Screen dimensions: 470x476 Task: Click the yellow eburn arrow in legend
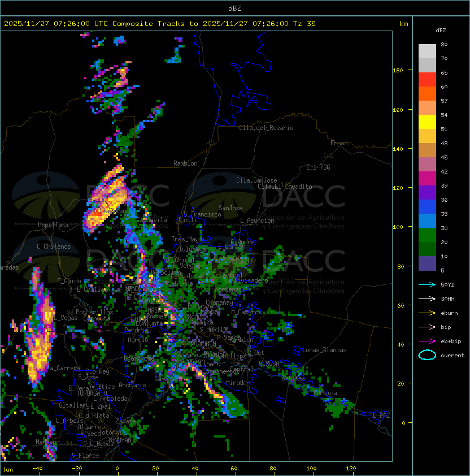tap(427, 313)
